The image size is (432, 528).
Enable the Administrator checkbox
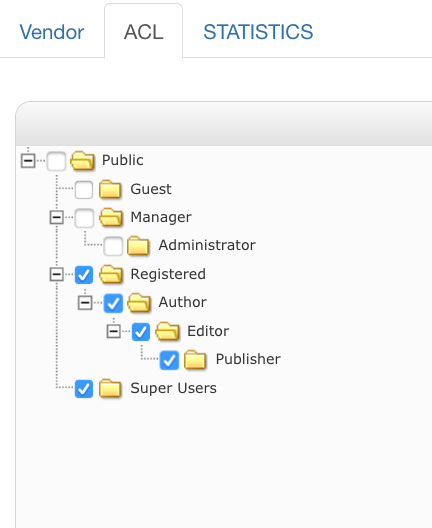coord(113,246)
